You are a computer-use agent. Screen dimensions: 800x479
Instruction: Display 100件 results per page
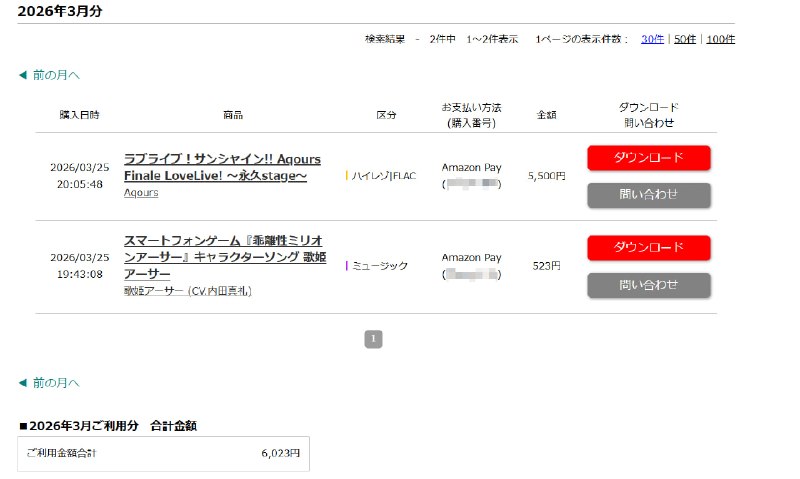point(720,39)
